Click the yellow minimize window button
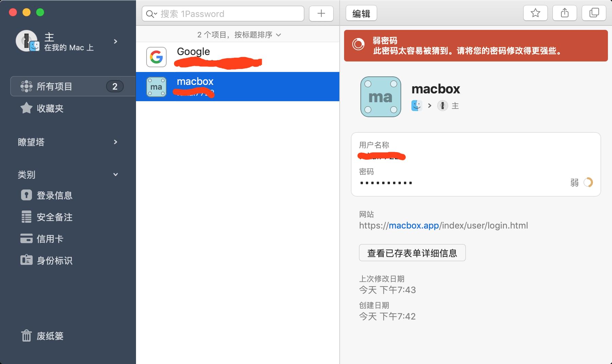 pos(27,12)
